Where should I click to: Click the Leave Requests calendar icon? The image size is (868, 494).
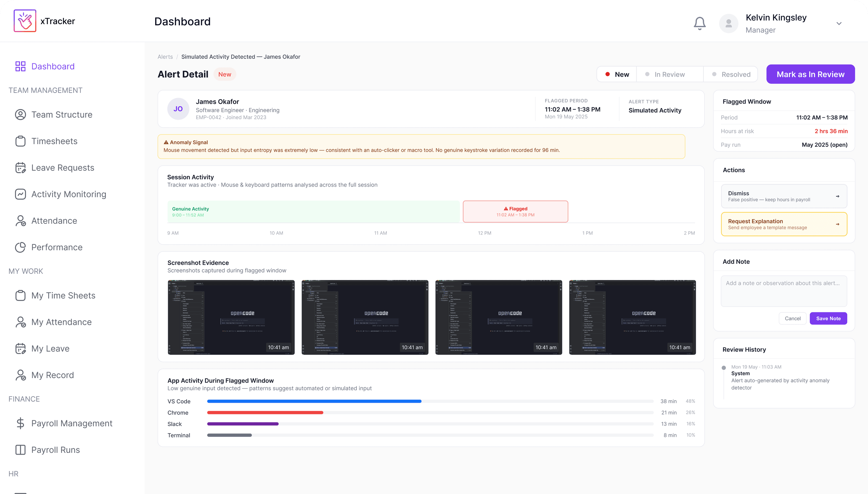click(20, 168)
